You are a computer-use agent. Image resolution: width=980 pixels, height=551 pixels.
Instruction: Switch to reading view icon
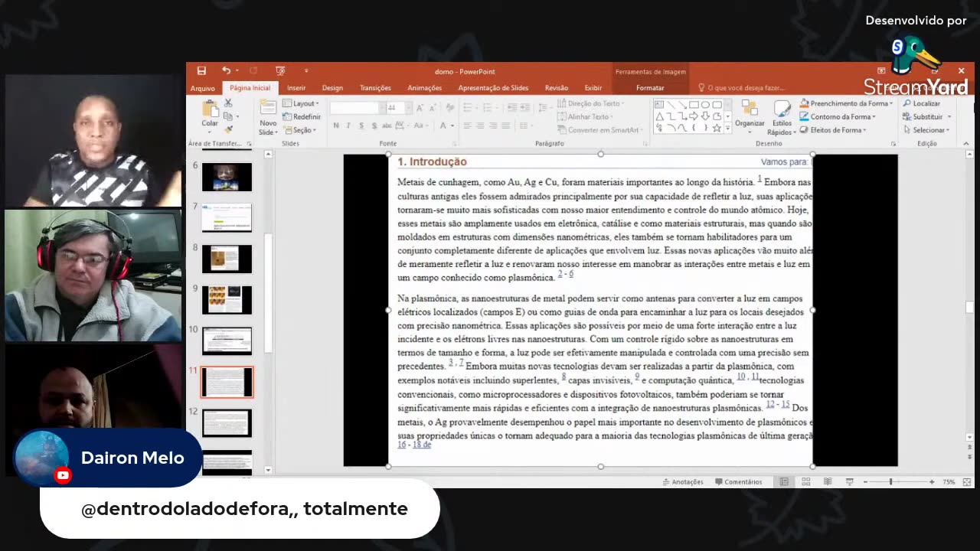click(x=828, y=481)
